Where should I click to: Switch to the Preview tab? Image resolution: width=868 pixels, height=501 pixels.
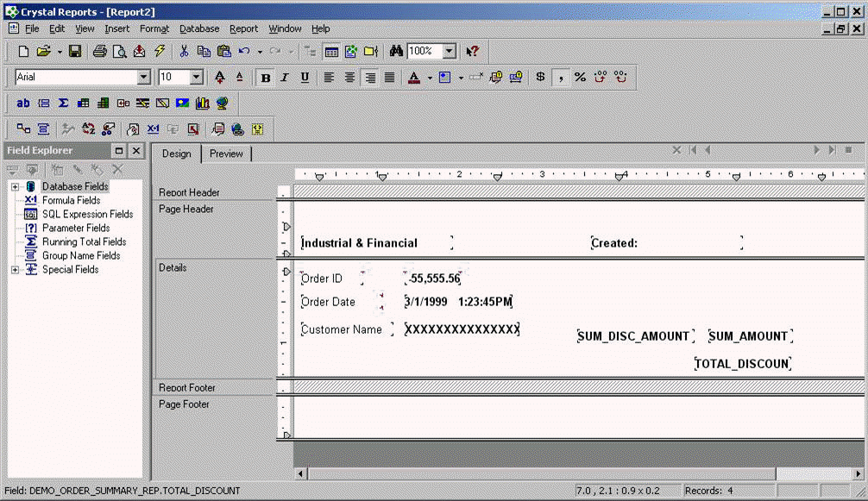(226, 153)
